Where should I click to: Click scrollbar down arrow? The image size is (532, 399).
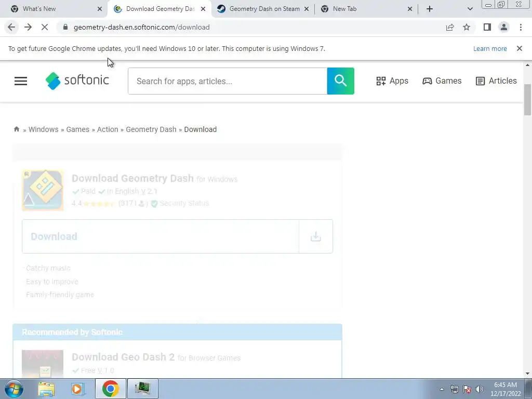527,374
